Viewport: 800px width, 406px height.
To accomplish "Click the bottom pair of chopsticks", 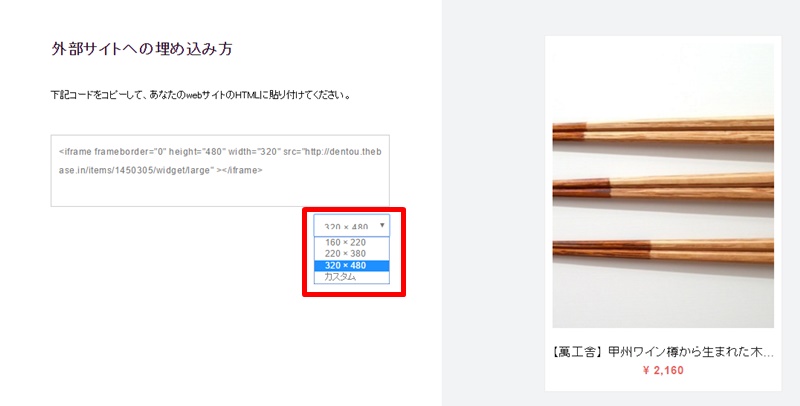I will [663, 249].
